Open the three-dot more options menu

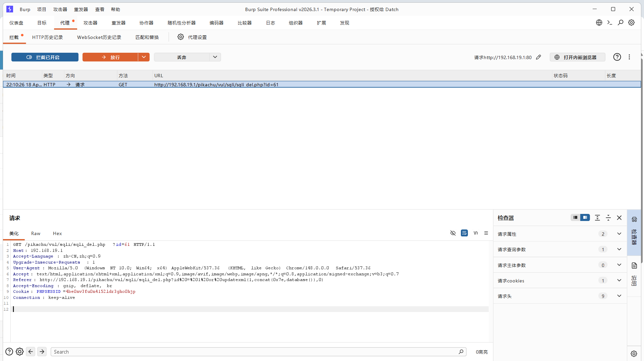pos(629,57)
